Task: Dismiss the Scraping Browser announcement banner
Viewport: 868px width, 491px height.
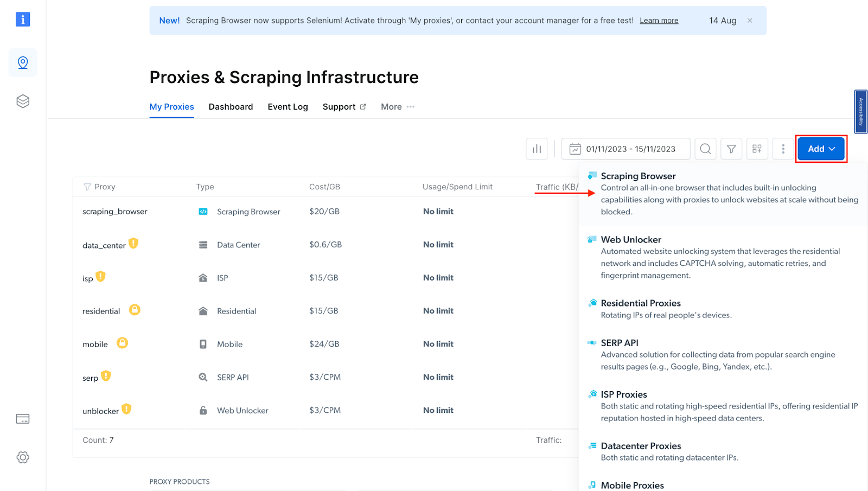Action: pos(750,21)
